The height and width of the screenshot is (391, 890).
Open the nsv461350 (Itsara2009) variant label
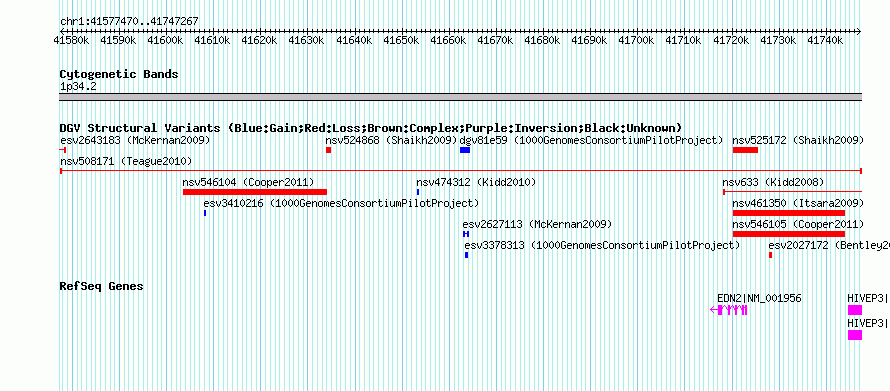(798, 203)
